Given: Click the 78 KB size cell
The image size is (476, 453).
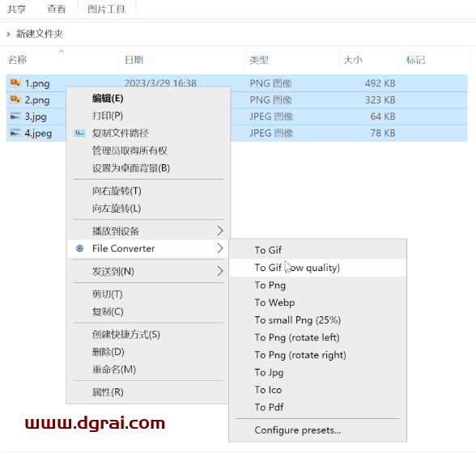Looking at the screenshot, I should 383,133.
